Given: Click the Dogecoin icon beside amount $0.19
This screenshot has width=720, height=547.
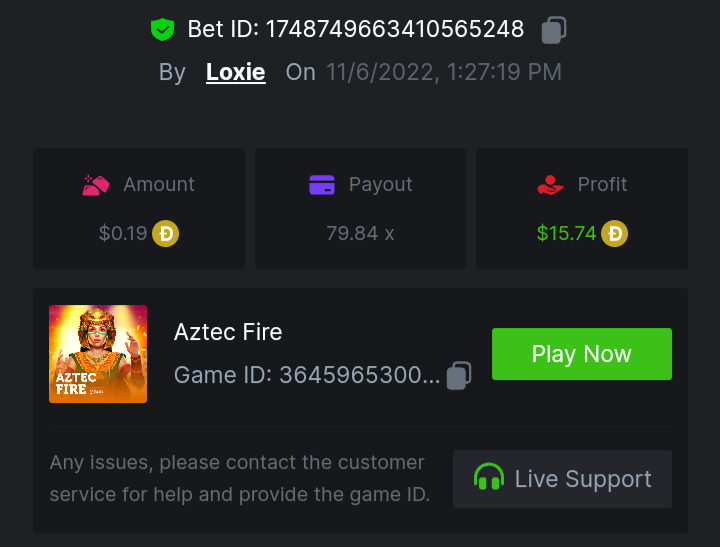Looking at the screenshot, I should click(x=165, y=234).
